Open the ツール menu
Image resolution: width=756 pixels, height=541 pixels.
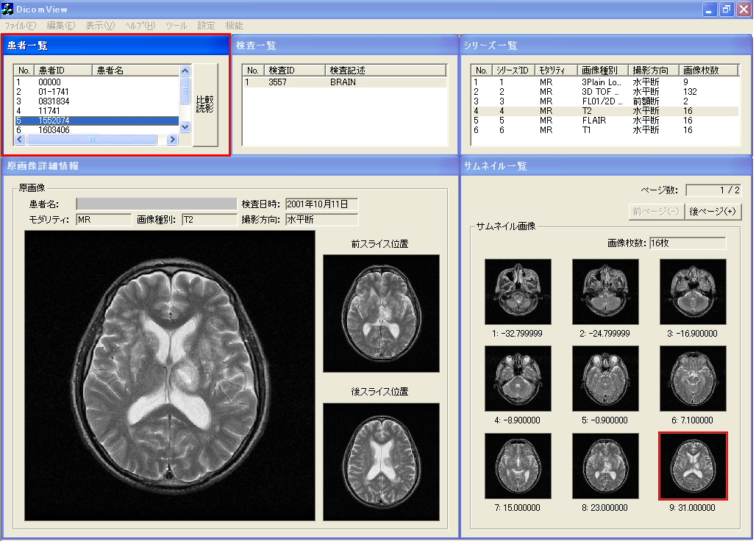[176, 25]
